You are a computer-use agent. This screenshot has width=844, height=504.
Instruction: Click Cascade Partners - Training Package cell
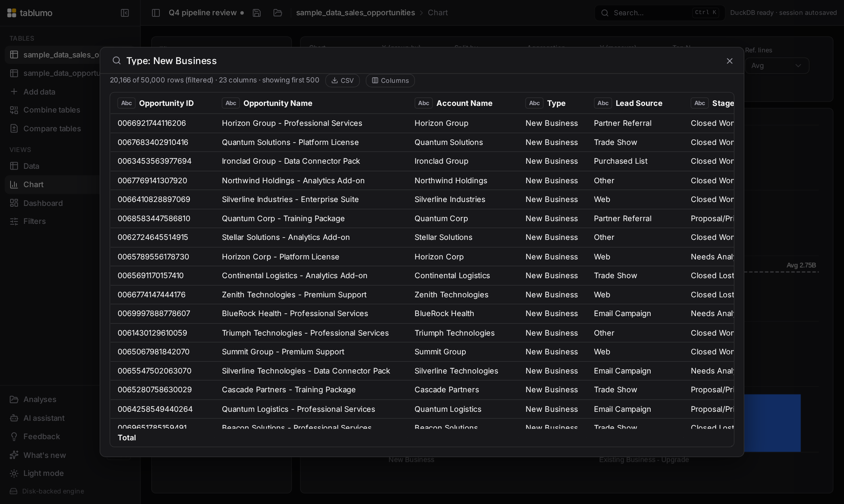pyautogui.click(x=288, y=390)
